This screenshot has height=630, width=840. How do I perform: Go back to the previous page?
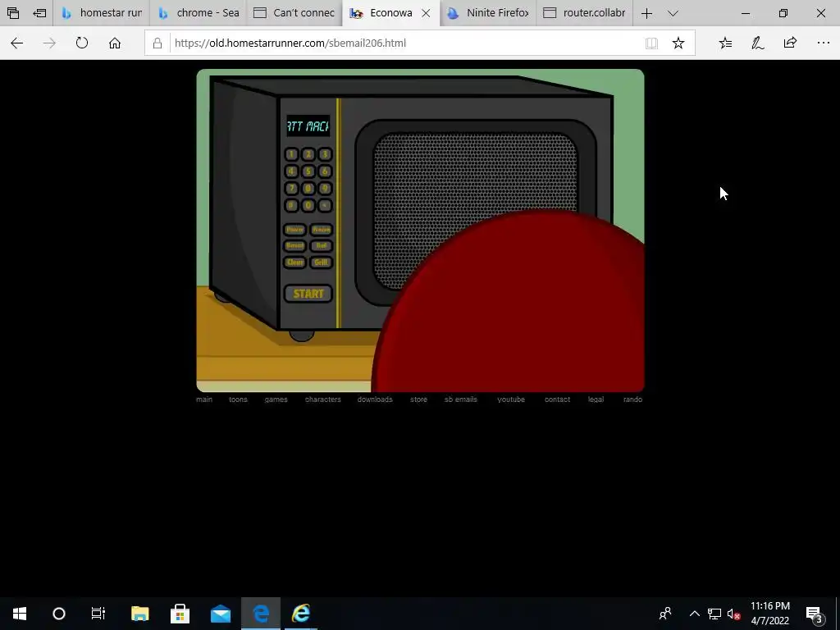click(16, 43)
